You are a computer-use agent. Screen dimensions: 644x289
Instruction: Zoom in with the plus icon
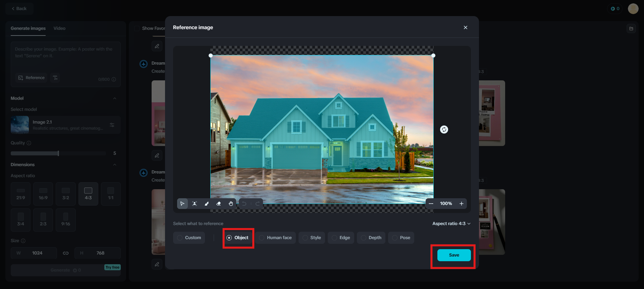[462, 204]
